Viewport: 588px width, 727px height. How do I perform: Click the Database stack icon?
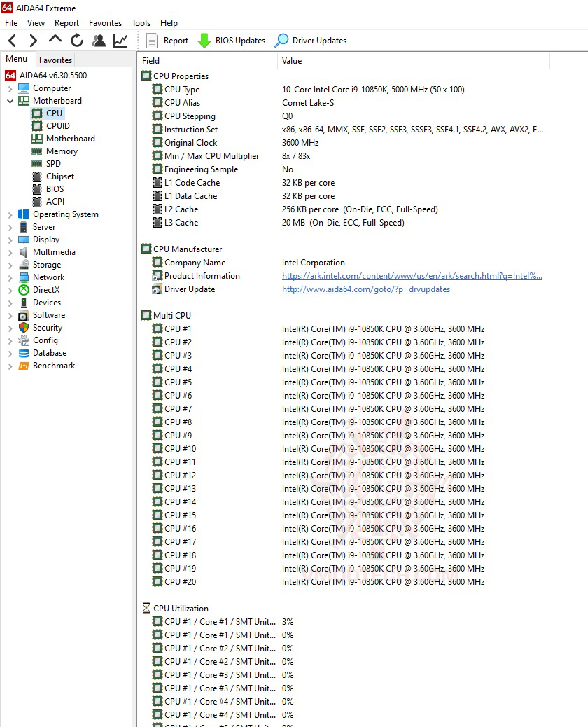point(24,353)
